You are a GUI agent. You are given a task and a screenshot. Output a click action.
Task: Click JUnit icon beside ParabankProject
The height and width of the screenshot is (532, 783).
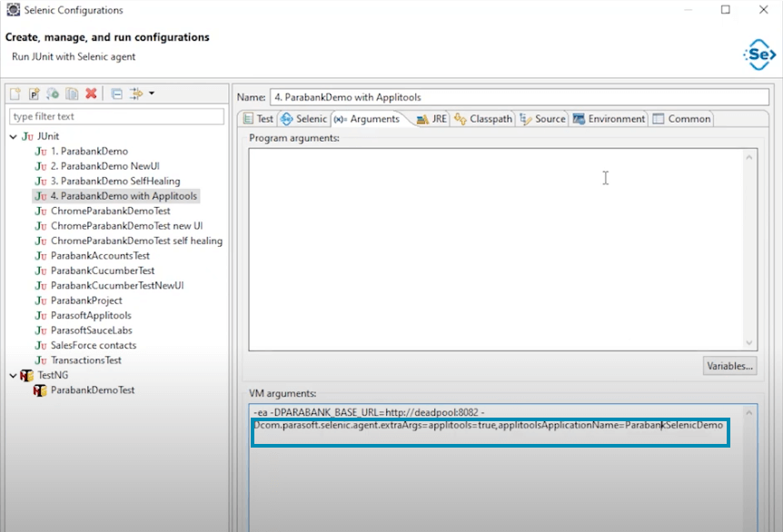tap(41, 300)
